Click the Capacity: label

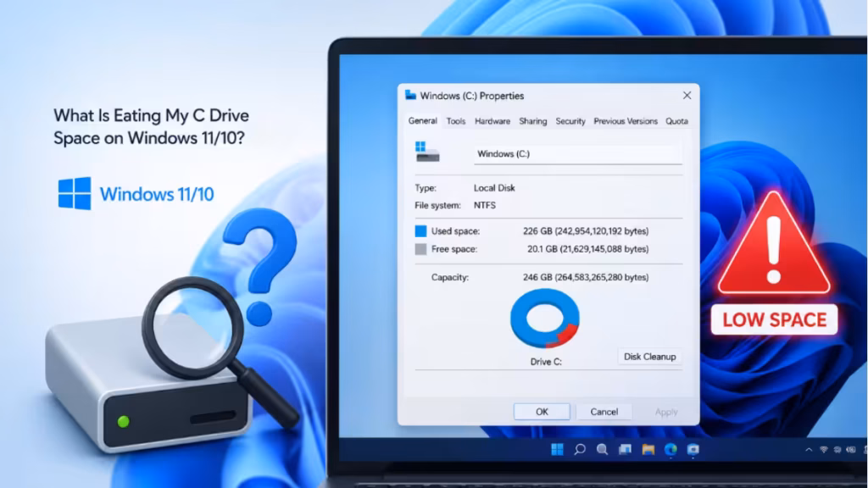[x=449, y=277]
